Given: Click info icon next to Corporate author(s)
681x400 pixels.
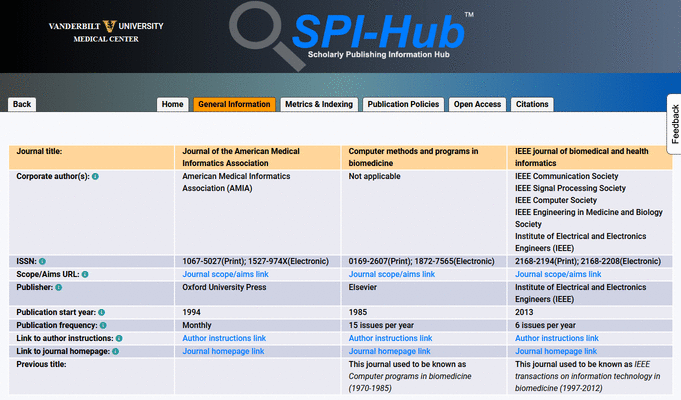Looking at the screenshot, I should [95, 176].
